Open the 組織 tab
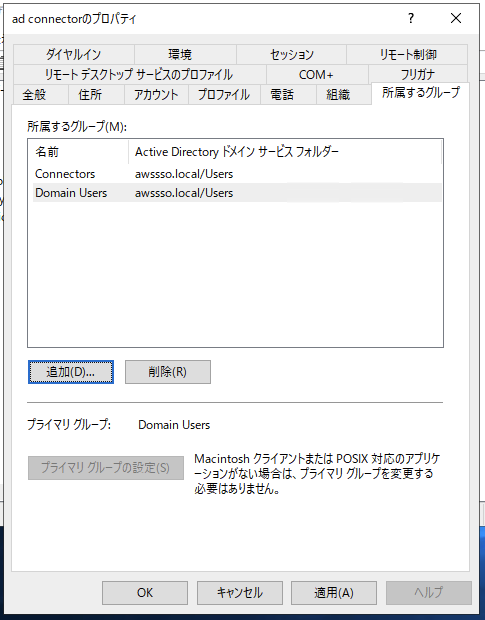Viewport: 485px width, 620px height. tap(343, 95)
